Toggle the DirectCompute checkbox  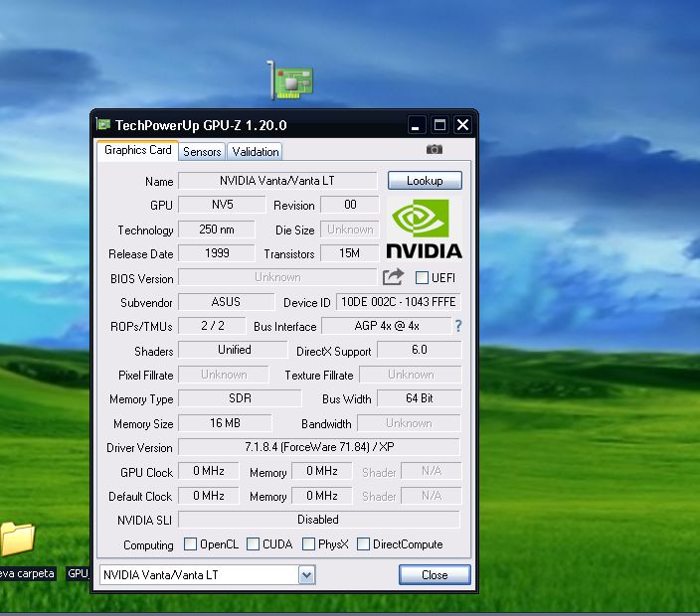[363, 543]
